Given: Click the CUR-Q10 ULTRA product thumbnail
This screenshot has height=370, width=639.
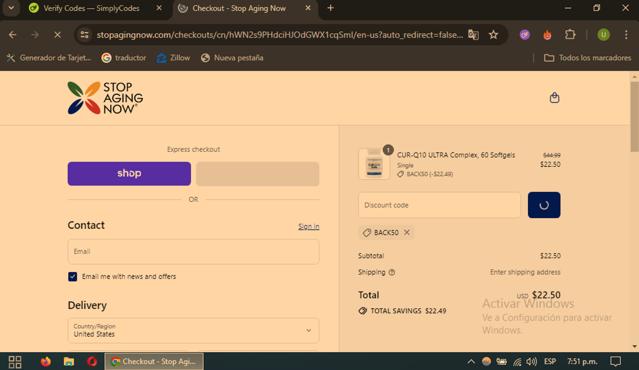Looking at the screenshot, I should [374, 164].
